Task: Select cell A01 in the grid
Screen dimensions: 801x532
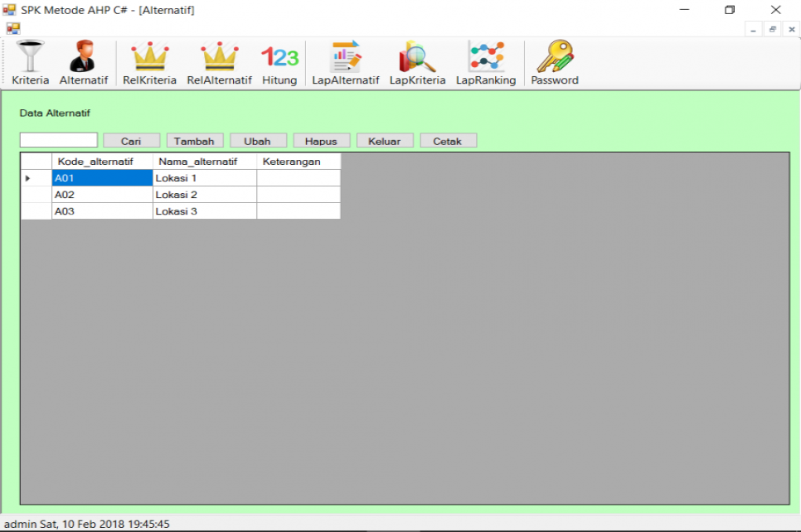Action: 102,177
